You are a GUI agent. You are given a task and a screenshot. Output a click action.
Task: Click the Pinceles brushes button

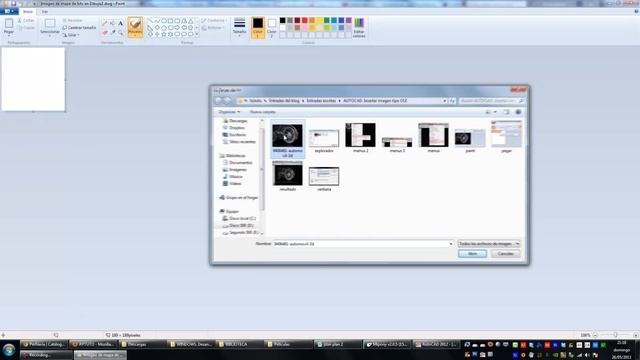[135, 27]
